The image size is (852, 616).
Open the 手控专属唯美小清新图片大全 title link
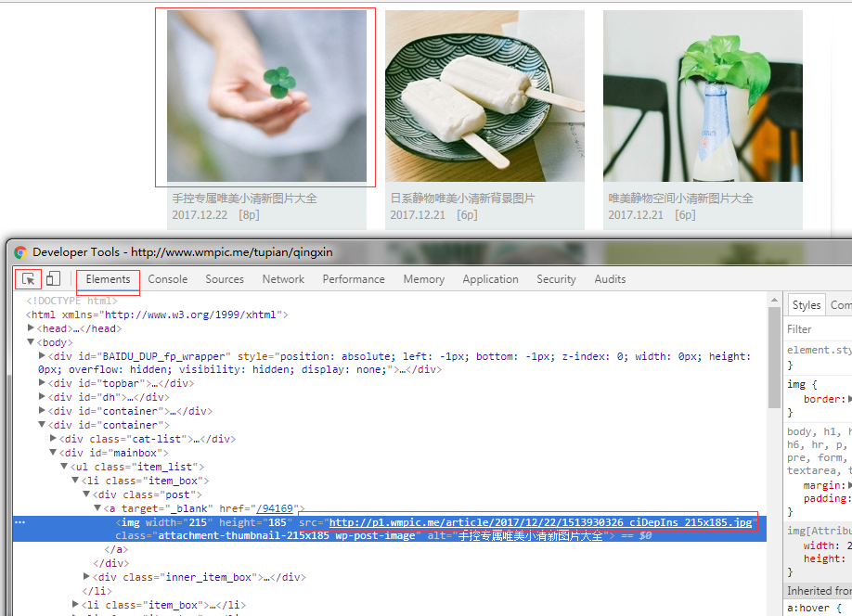tap(244, 199)
